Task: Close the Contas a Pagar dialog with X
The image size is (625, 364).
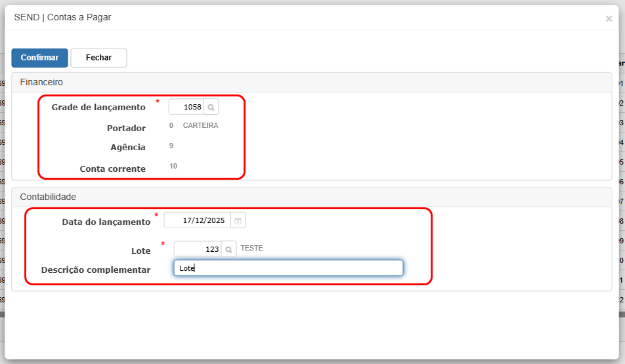Action: [609, 19]
